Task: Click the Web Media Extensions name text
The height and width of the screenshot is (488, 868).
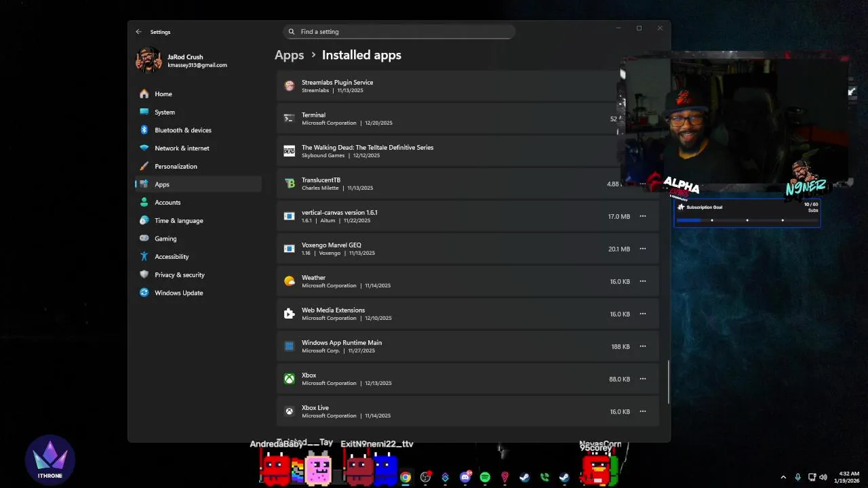Action: [333, 310]
